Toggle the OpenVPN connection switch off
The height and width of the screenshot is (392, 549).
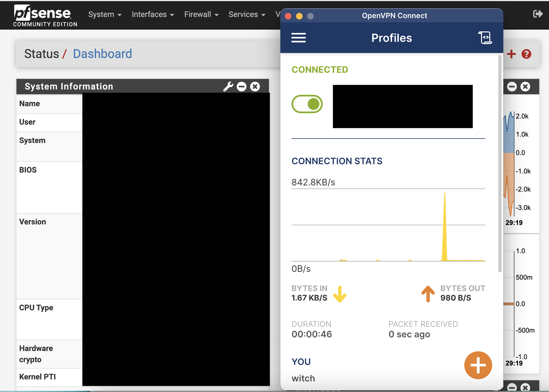(307, 104)
